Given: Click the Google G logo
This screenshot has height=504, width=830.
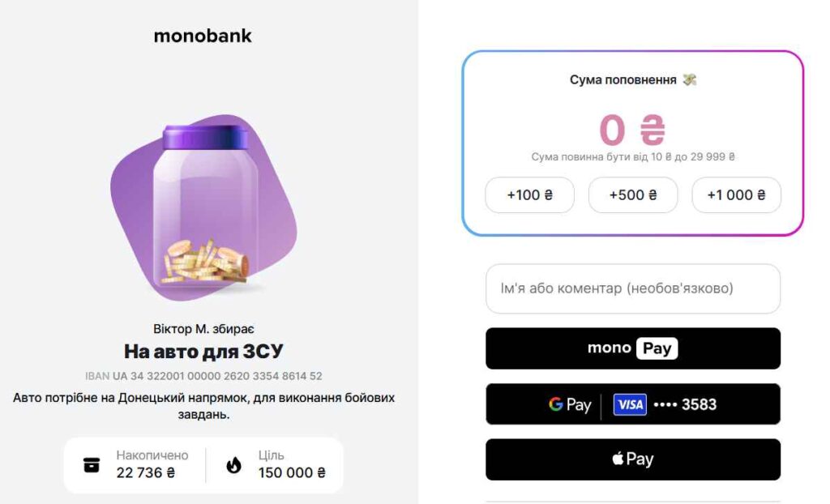Looking at the screenshot, I should point(556,404).
